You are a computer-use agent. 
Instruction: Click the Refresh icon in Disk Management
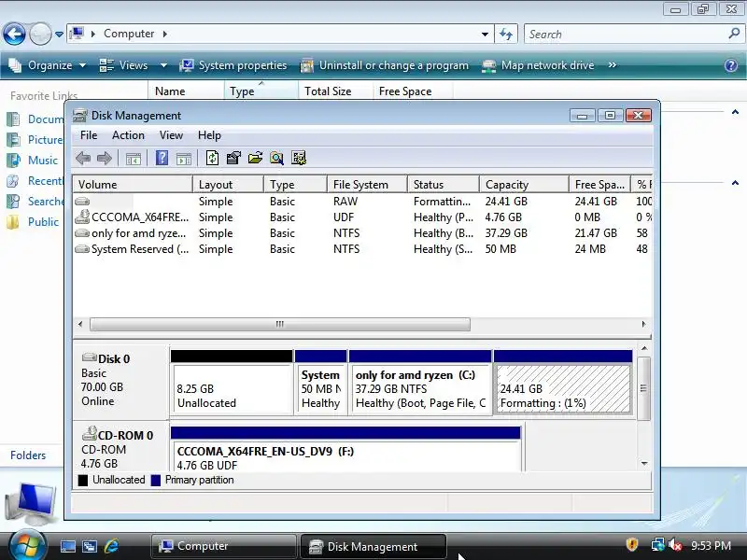[x=213, y=158]
